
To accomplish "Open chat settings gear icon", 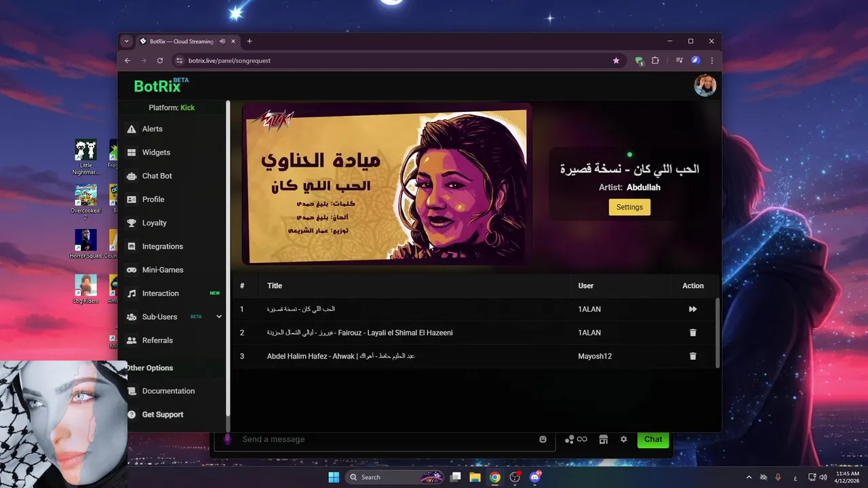I will pyautogui.click(x=624, y=439).
